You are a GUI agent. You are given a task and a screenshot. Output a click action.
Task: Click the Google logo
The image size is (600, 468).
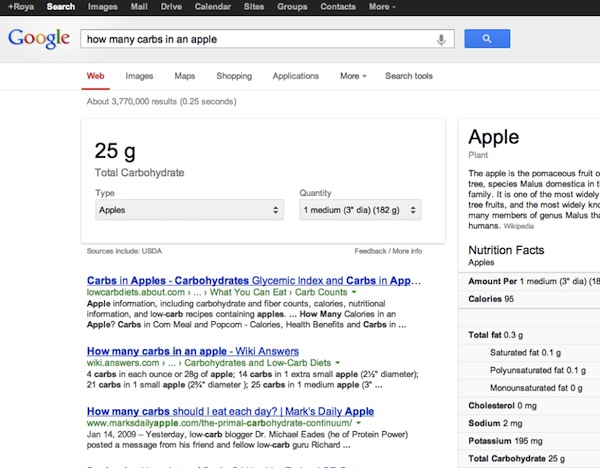39,39
